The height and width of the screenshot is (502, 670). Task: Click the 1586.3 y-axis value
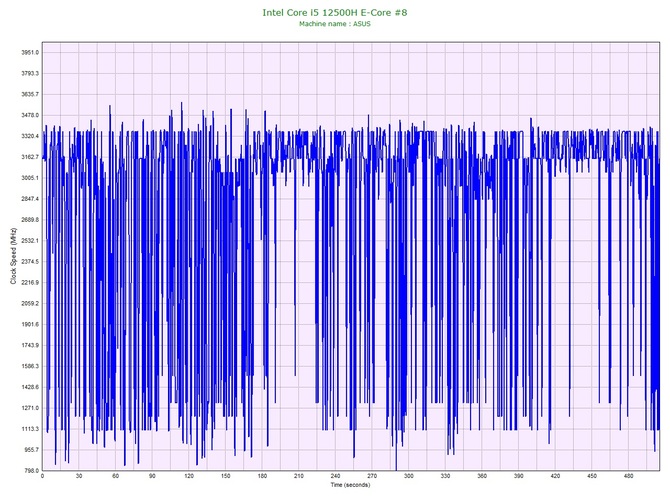pos(30,367)
